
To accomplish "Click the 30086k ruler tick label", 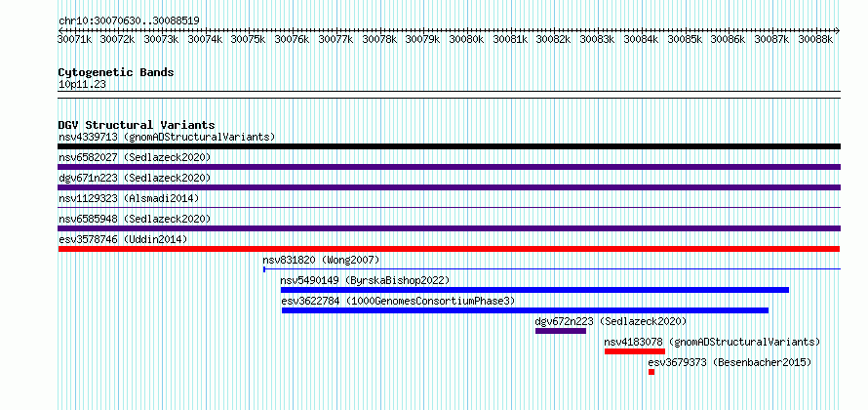I will (728, 39).
